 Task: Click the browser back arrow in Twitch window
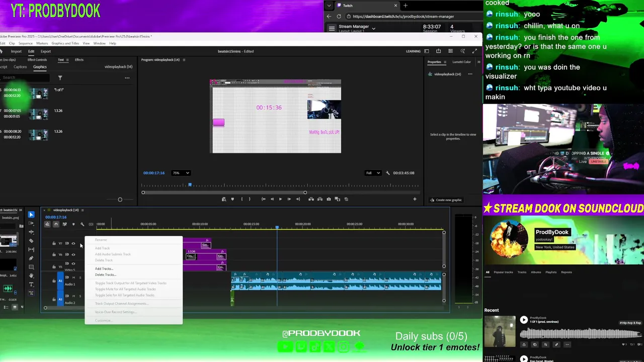click(329, 16)
